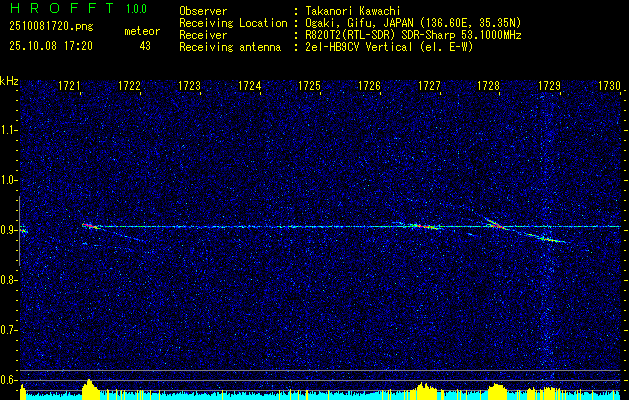Click the red meteor echo just after 1721
629x400 pixels.
tap(90, 226)
